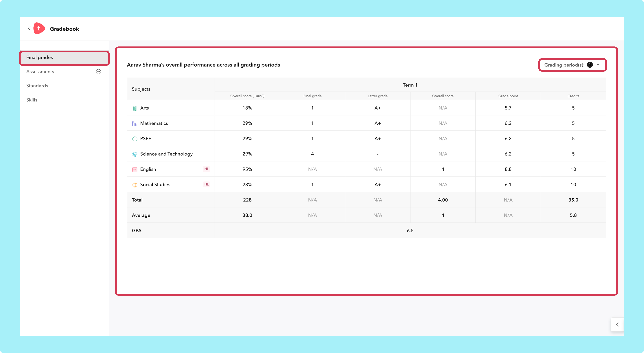Click the Term 1 column group header
The width and height of the screenshot is (644, 353).
[410, 85]
